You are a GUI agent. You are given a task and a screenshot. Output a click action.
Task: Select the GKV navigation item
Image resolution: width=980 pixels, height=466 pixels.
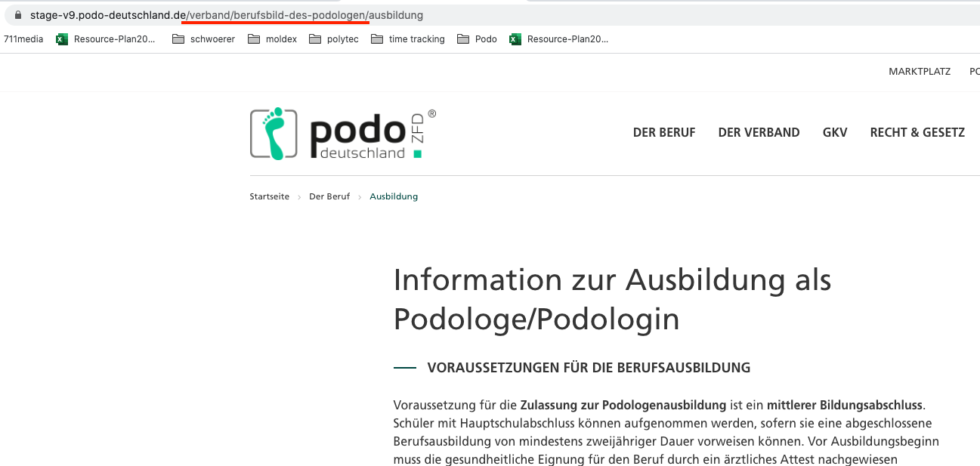835,133
